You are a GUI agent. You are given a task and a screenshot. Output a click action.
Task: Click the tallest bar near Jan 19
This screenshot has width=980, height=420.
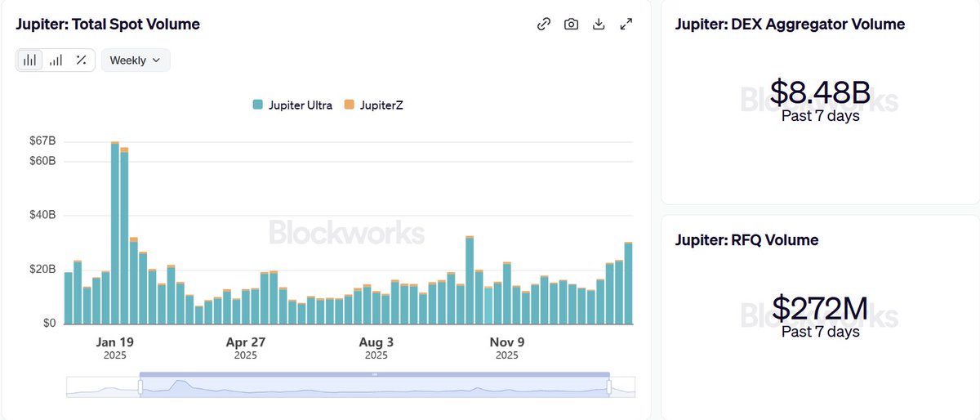[x=115, y=233]
